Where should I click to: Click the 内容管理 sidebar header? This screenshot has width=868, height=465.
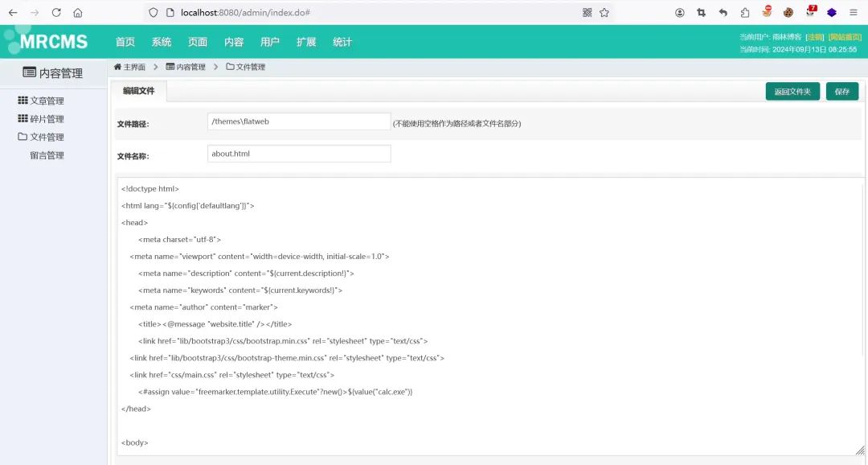pos(53,72)
